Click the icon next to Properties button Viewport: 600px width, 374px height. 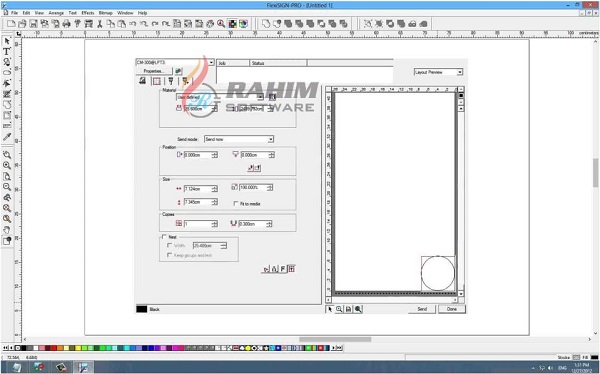(178, 71)
